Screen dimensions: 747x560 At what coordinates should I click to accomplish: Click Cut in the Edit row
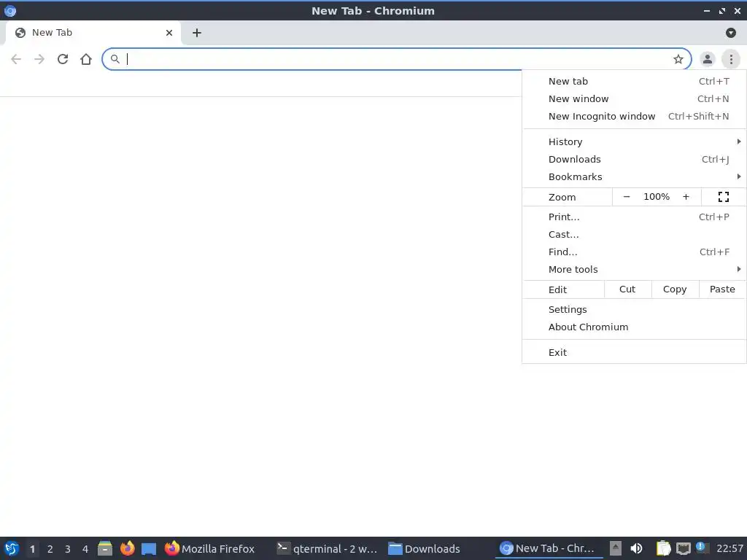click(x=627, y=289)
